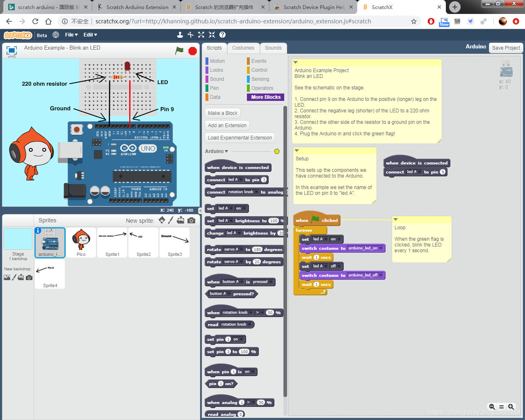Upload backdrop from file icon

[x=21, y=277]
